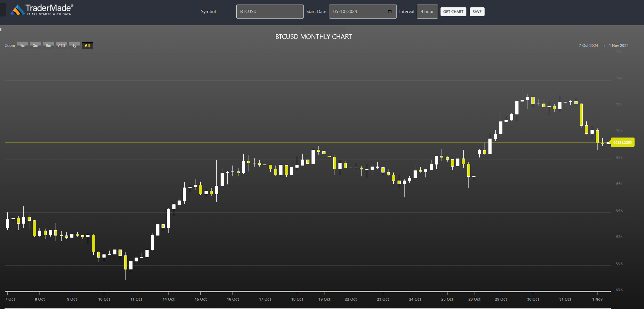Screen dimensions: 644x309
Task: Click the 1 Nov x-axis label
Action: pyautogui.click(x=597, y=299)
